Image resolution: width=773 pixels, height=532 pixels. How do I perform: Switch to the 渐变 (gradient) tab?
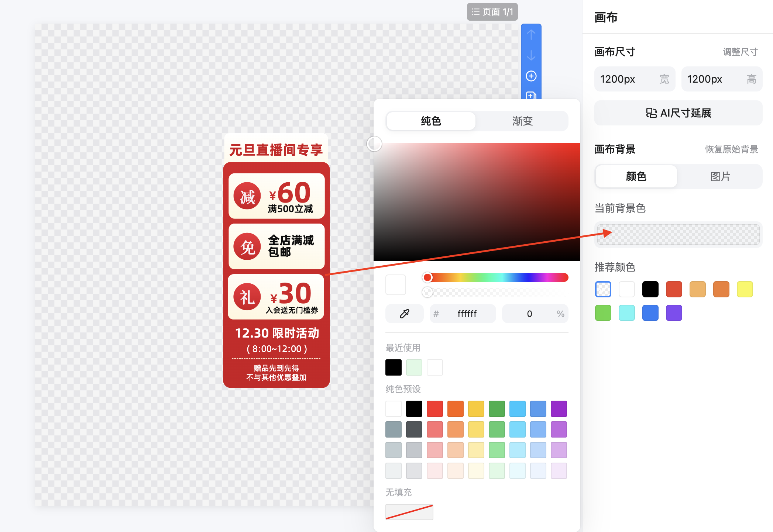(x=522, y=121)
